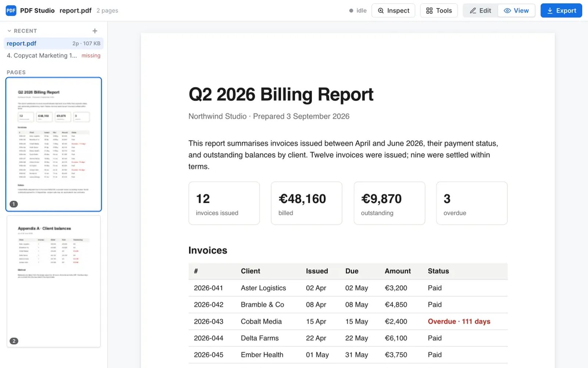The height and width of the screenshot is (368, 588).
Task: Select the missing Copycat Marketing file
Action: point(54,56)
